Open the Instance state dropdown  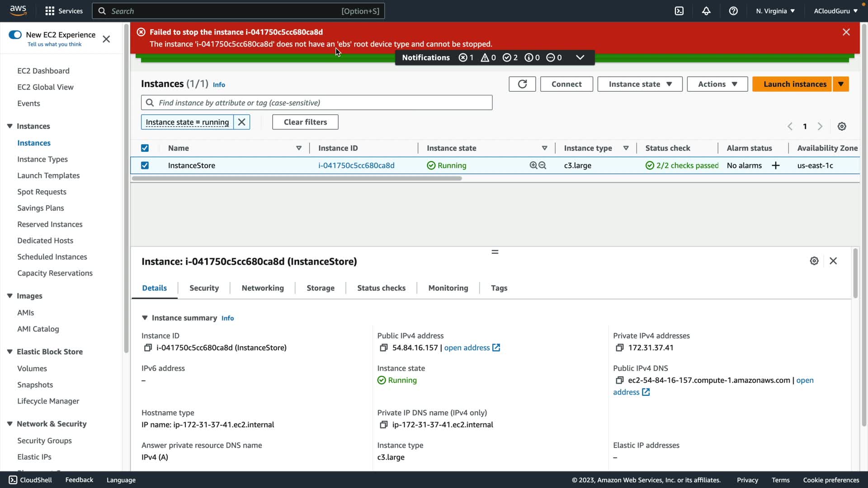click(x=640, y=84)
